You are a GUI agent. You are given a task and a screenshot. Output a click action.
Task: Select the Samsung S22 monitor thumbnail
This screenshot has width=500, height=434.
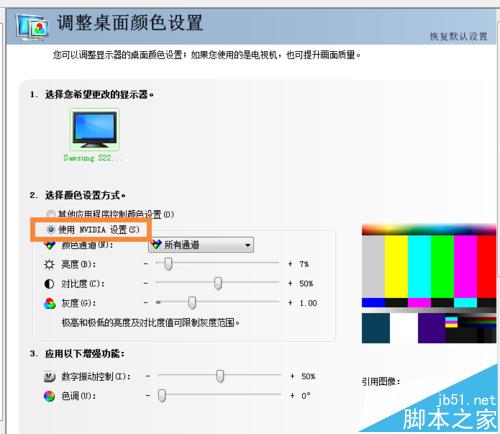95,130
